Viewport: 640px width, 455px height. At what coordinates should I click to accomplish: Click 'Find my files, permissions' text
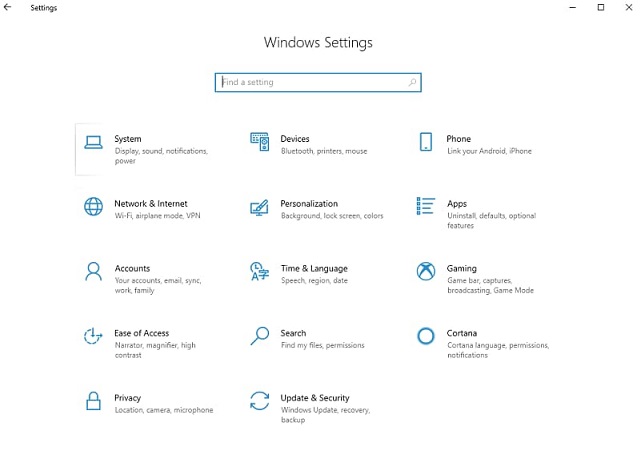coord(322,346)
